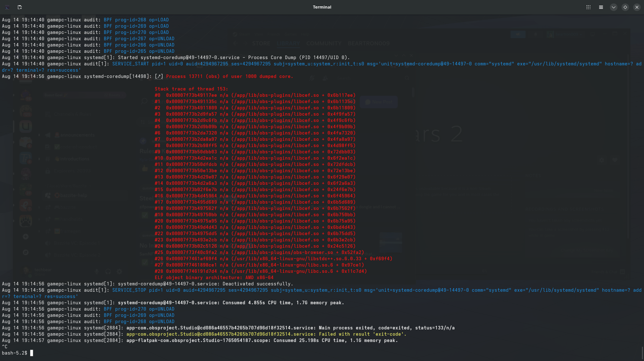Select stack frame #4 libcef.so + 0x4f9c6fb

(x=255, y=120)
